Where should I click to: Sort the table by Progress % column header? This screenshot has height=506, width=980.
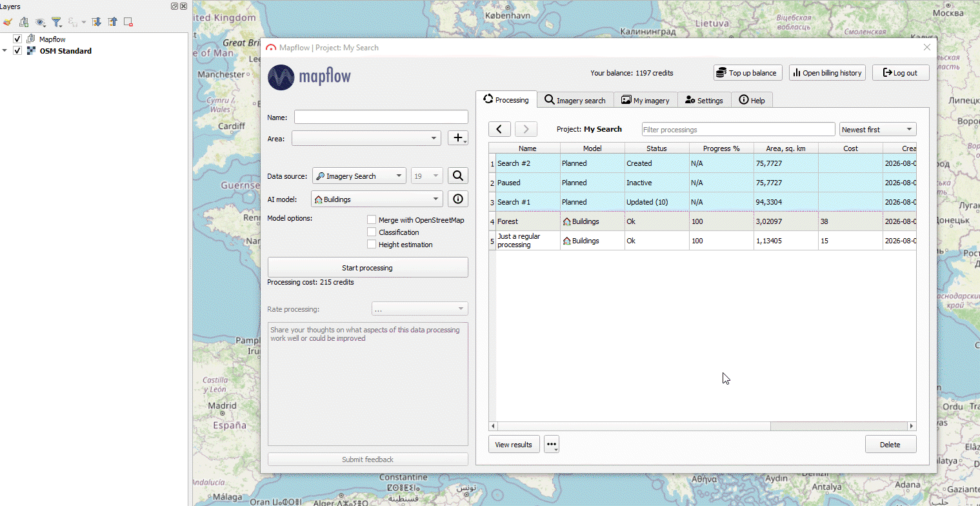point(721,148)
